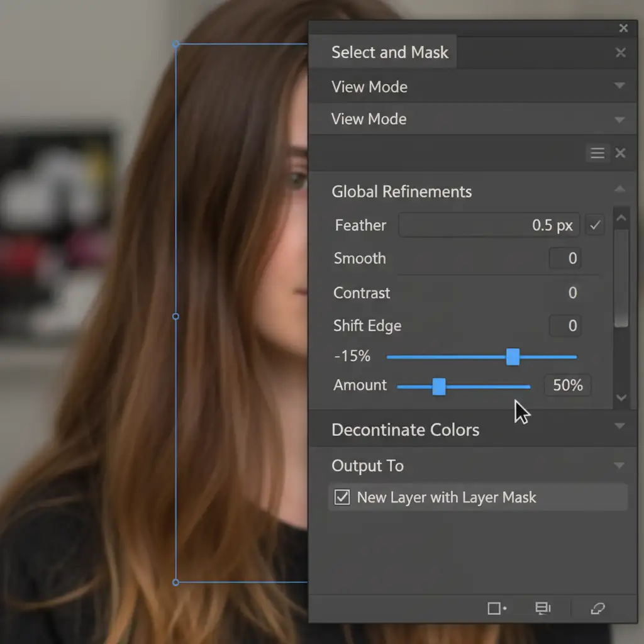This screenshot has height=644, width=644.
Task: Collapse the Global Refinements section
Action: [x=619, y=189]
